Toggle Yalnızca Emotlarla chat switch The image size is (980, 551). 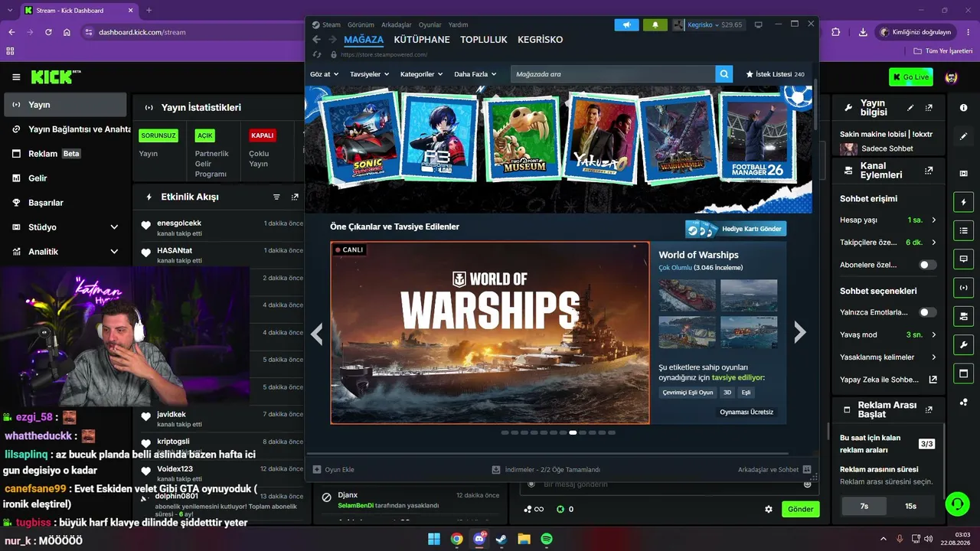coord(928,312)
